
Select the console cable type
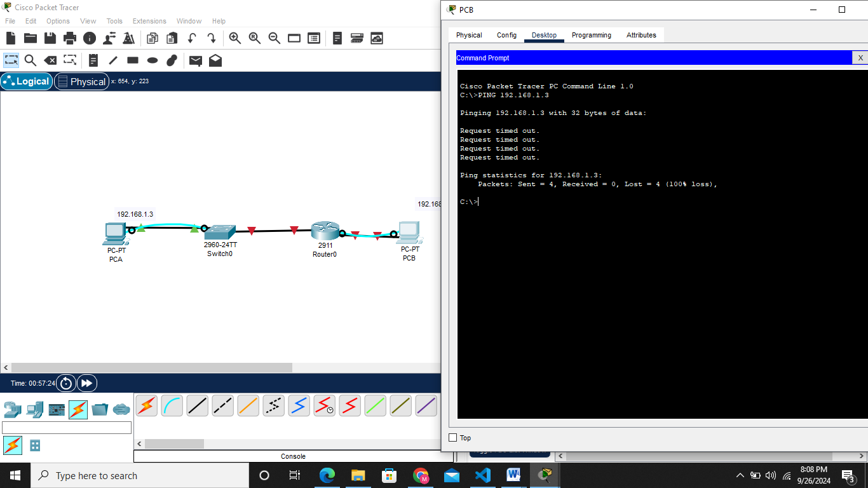[172, 405]
